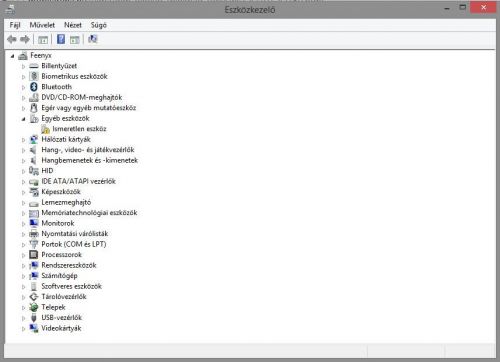The width and height of the screenshot is (500, 362).
Task: Expand the Billentyűzet category
Action: click(x=23, y=66)
